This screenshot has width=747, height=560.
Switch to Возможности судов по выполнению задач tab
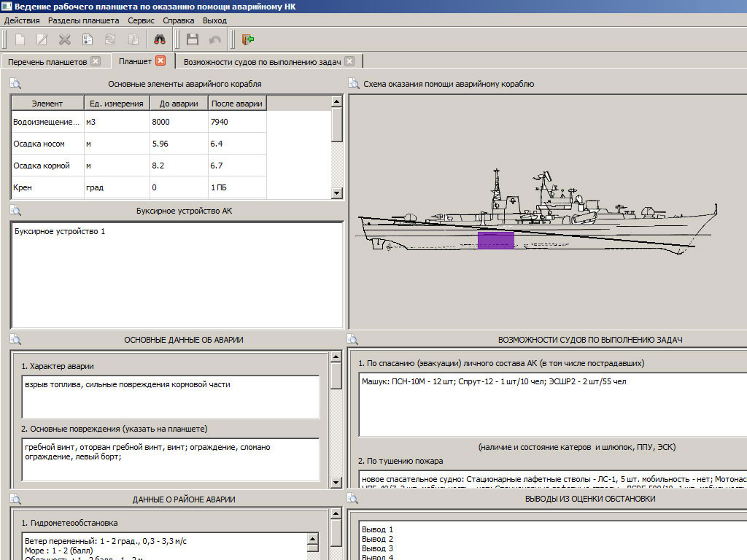click(262, 62)
